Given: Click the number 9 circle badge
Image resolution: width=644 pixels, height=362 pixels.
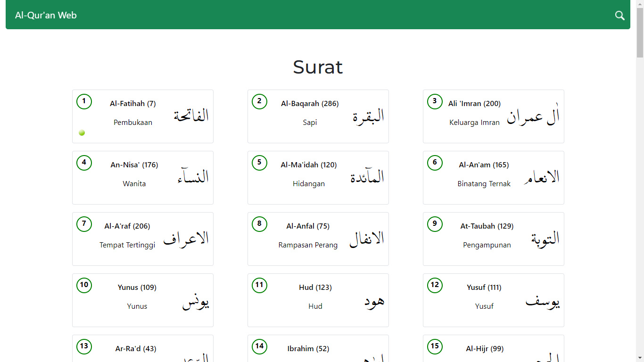Looking at the screenshot, I should coord(435,224).
